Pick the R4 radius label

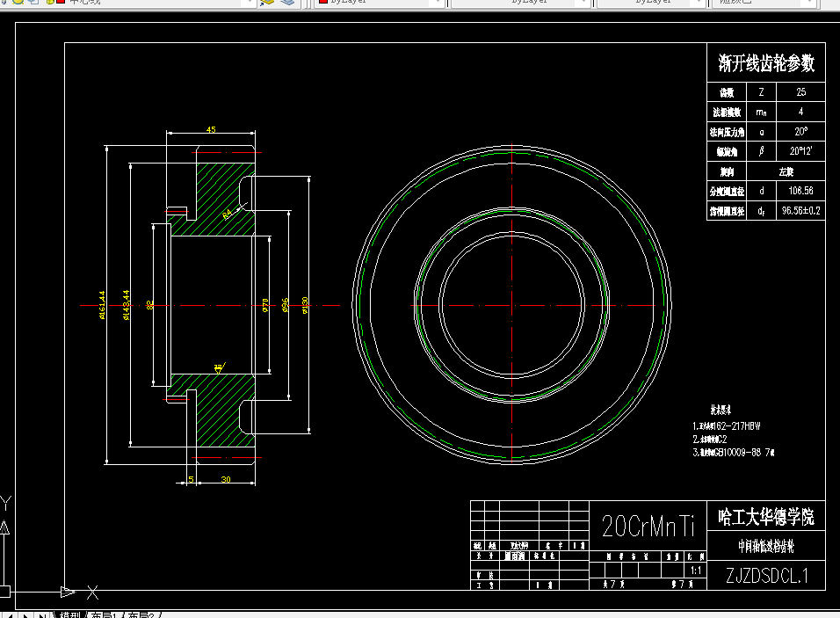(228, 214)
